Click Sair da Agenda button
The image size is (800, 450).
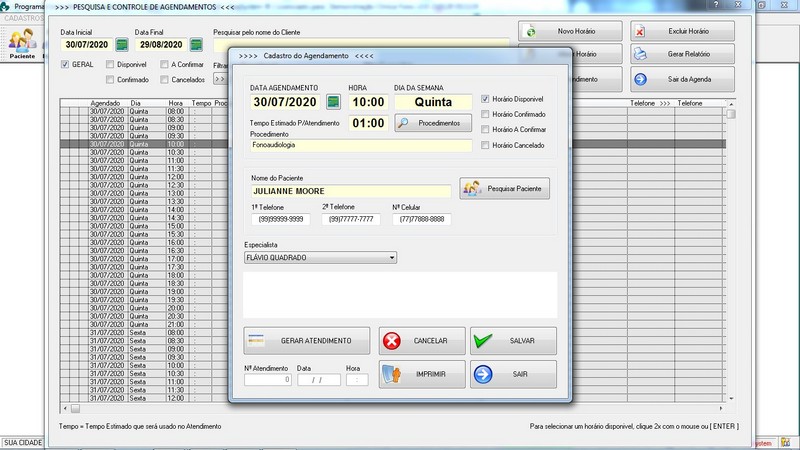(x=682, y=79)
